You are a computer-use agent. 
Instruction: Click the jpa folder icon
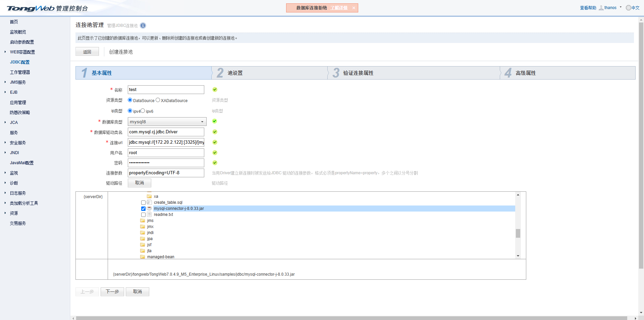click(143, 239)
